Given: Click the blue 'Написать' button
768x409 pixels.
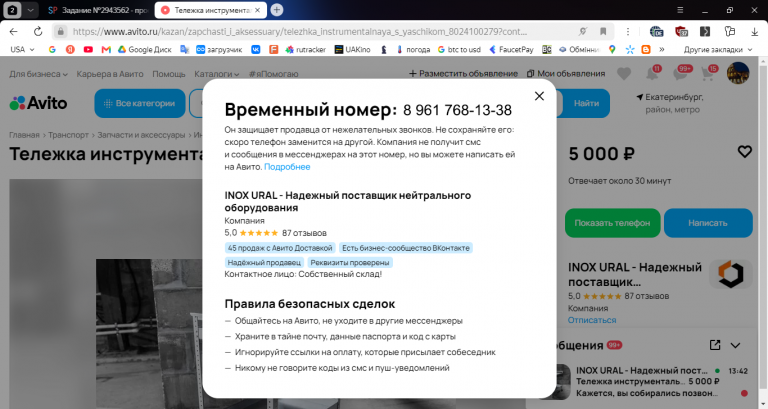Looking at the screenshot, I should tap(708, 223).
